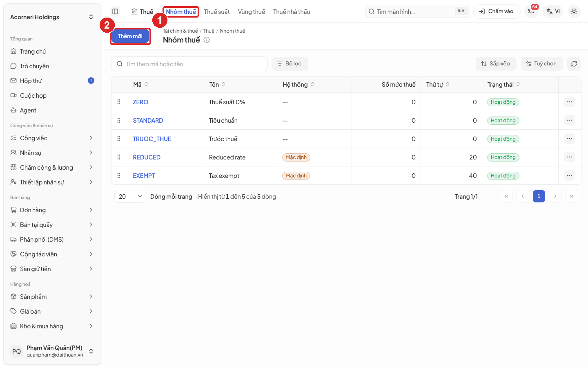Expand the Sản phẩm sidebar group

point(52,297)
